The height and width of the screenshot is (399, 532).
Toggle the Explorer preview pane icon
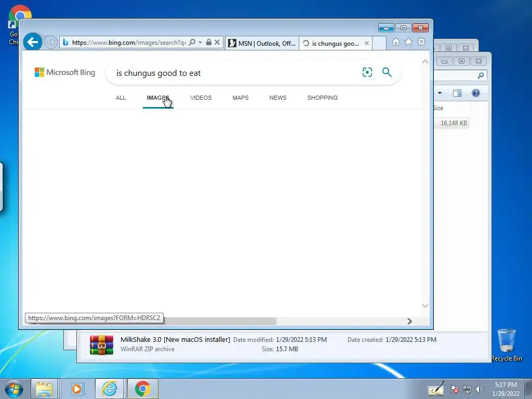tap(457, 93)
